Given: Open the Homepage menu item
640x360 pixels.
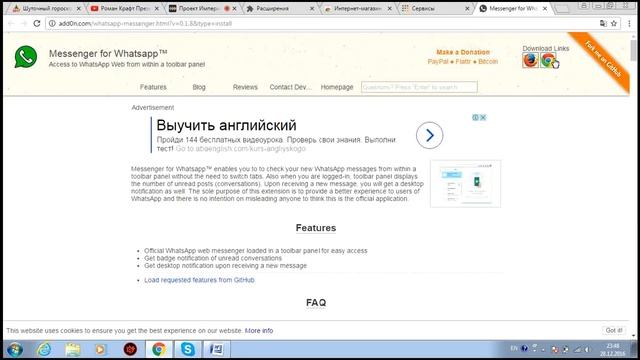Looking at the screenshot, I should (x=337, y=87).
